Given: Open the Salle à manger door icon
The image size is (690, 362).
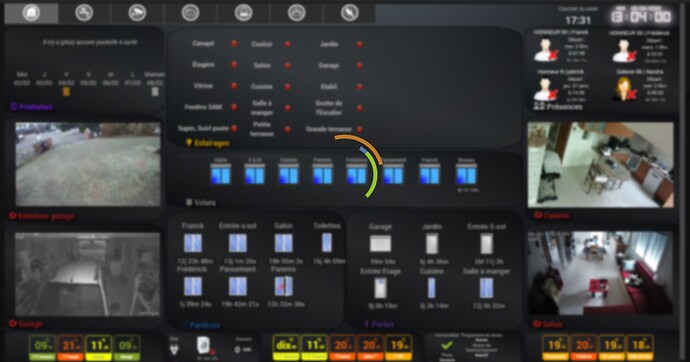Looking at the screenshot, I should (486, 288).
